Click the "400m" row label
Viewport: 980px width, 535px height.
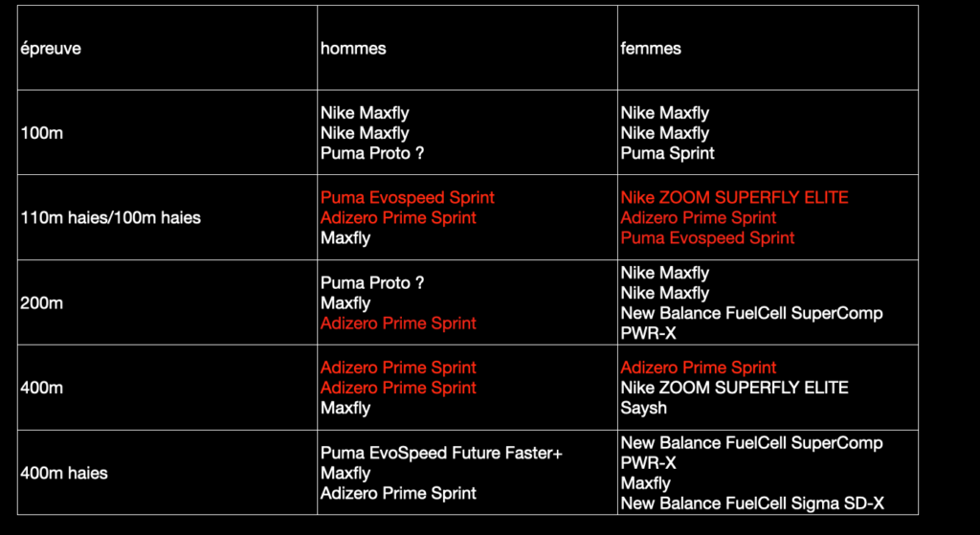tap(41, 388)
